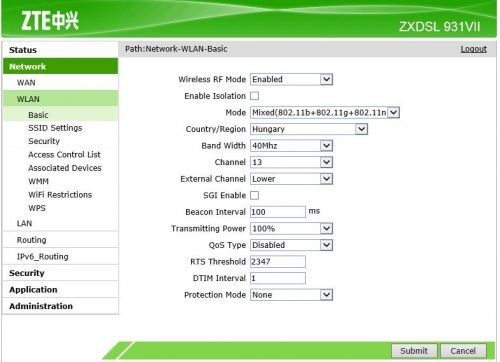Viewport: 500px width, 362px height.
Task: Select the Network menu section
Action: [60, 66]
